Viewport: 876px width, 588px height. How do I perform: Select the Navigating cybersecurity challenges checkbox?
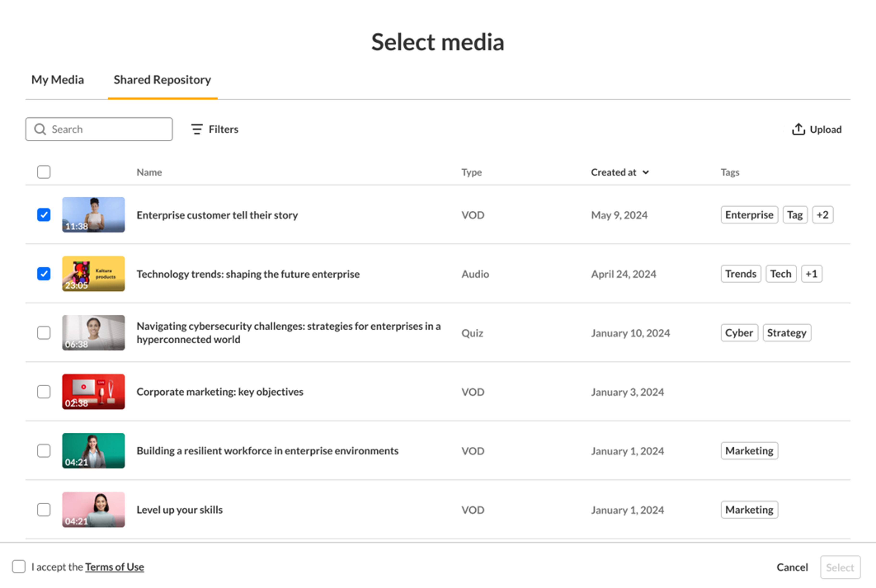[x=44, y=333]
